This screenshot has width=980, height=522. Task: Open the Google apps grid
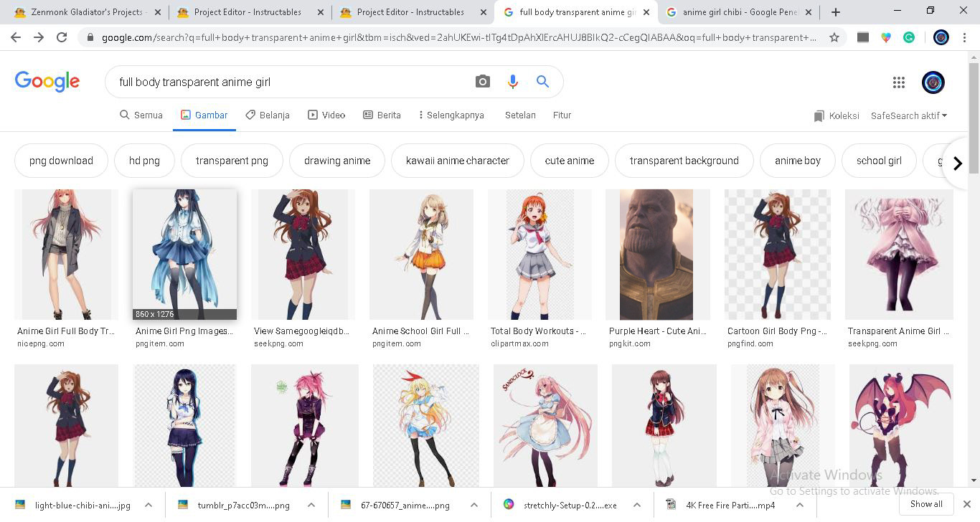[x=898, y=82]
